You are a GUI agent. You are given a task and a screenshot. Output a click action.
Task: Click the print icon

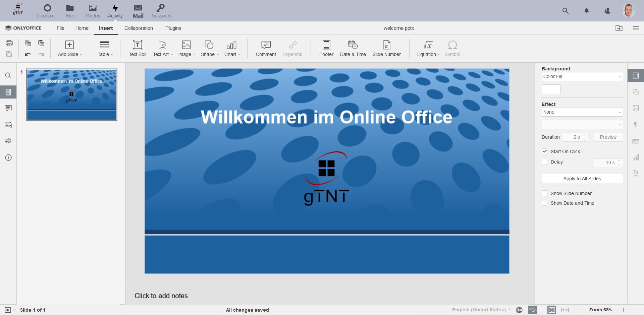point(9,43)
